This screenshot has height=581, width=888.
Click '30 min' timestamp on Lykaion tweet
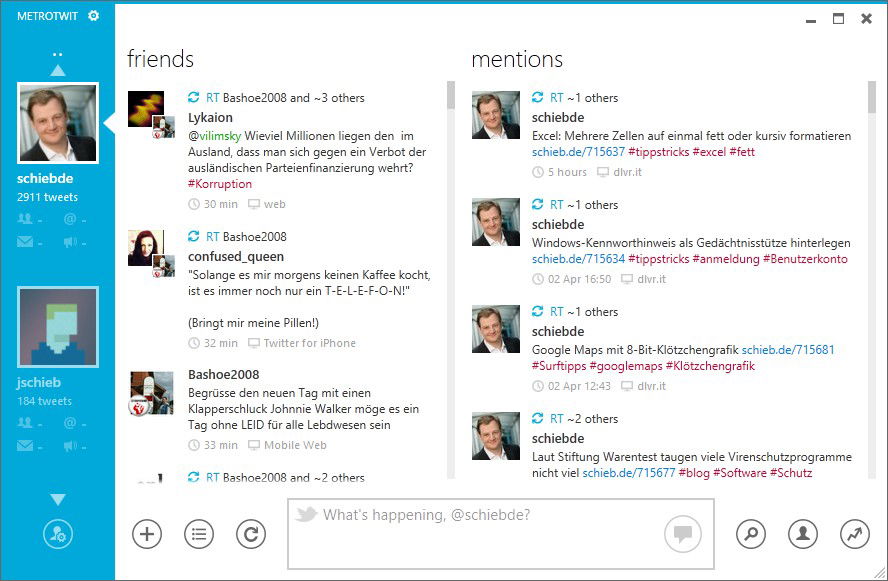[x=221, y=204]
